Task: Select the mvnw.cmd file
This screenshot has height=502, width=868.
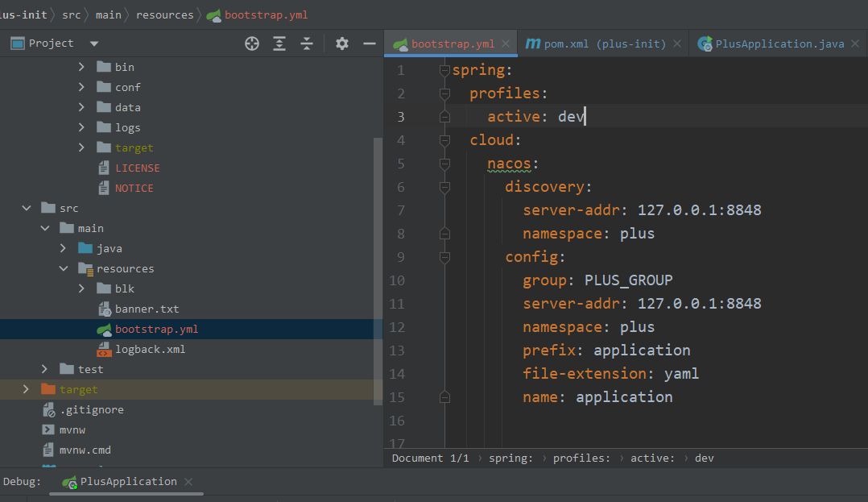Action: [85, 450]
